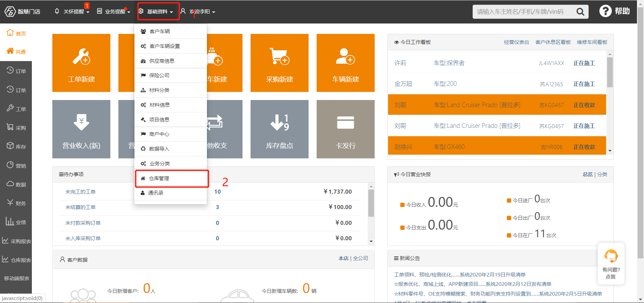The image size is (644, 303).
Task: Click 未入库采购订单 link
Action: (x=83, y=238)
